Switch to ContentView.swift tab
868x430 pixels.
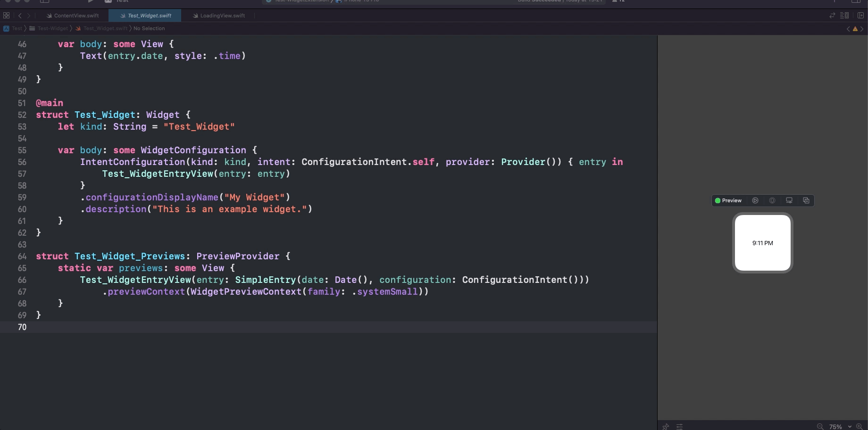click(x=73, y=16)
